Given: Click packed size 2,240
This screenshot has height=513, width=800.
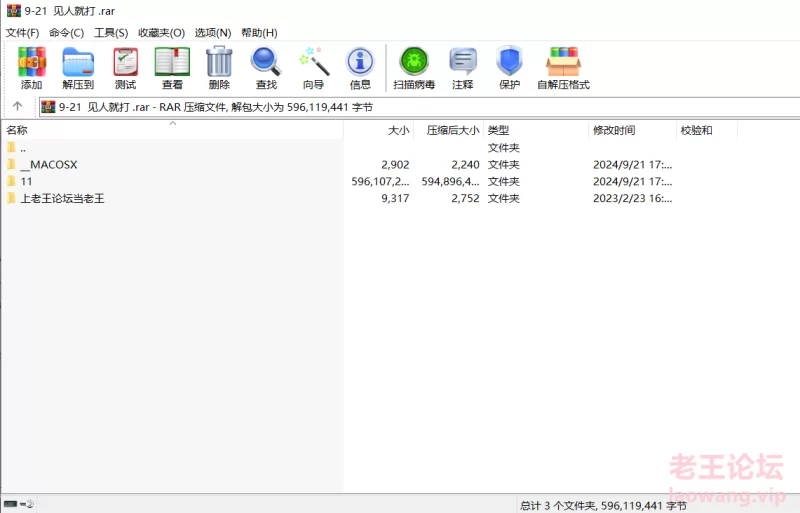Looking at the screenshot, I should tap(465, 164).
